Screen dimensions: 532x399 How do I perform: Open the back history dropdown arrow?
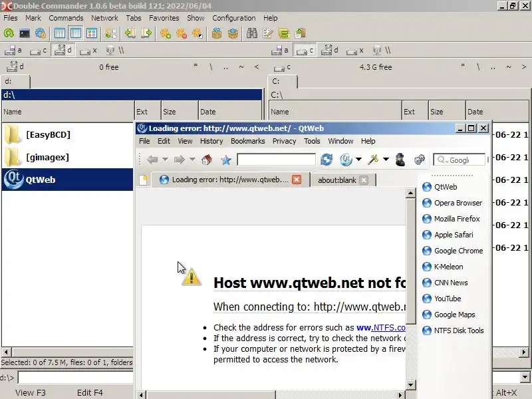point(165,159)
